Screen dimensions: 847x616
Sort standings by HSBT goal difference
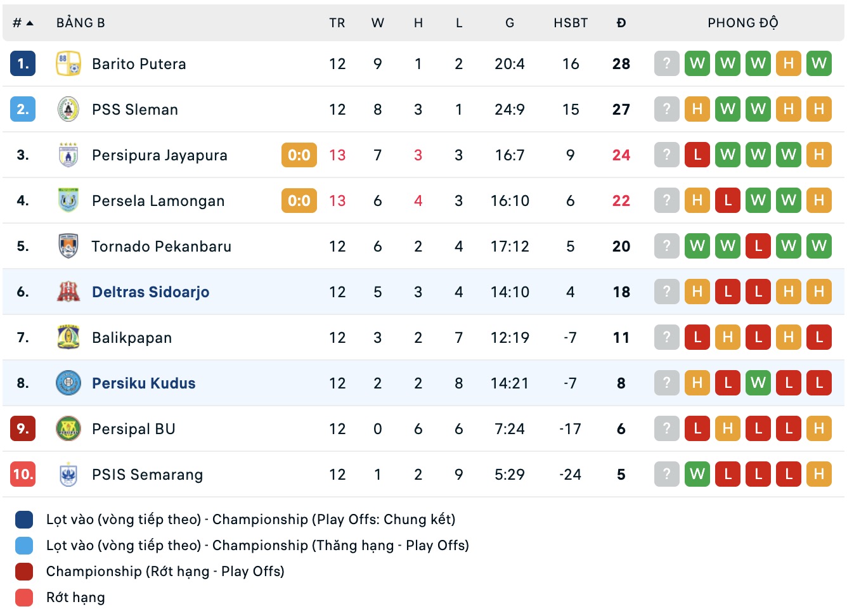[x=571, y=23]
